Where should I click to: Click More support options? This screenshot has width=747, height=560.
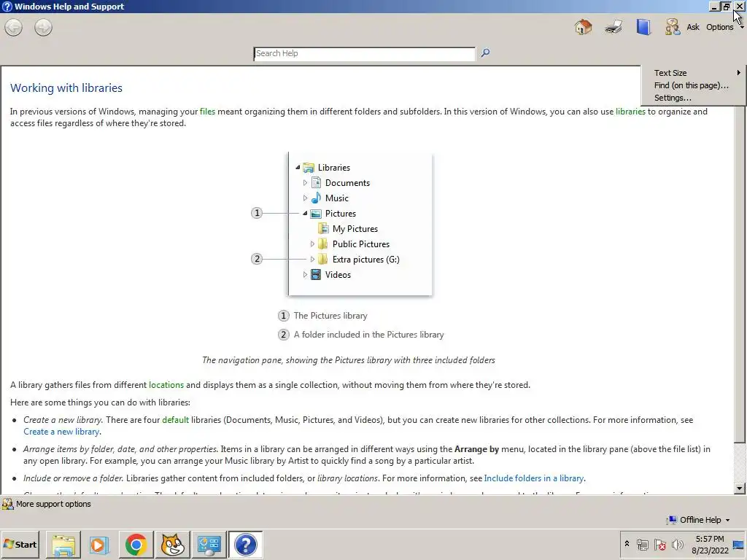pyautogui.click(x=53, y=504)
